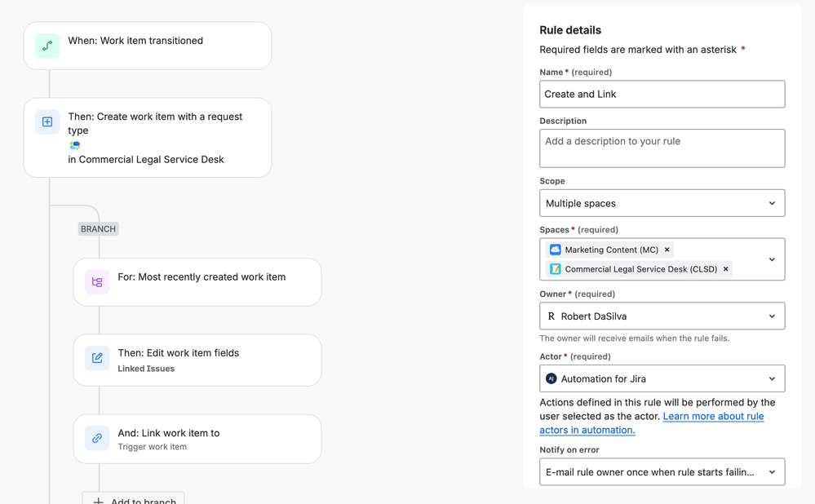Screen dimensions: 815x504
Task: Expand the Spaces selector chevron
Action: click(x=772, y=259)
